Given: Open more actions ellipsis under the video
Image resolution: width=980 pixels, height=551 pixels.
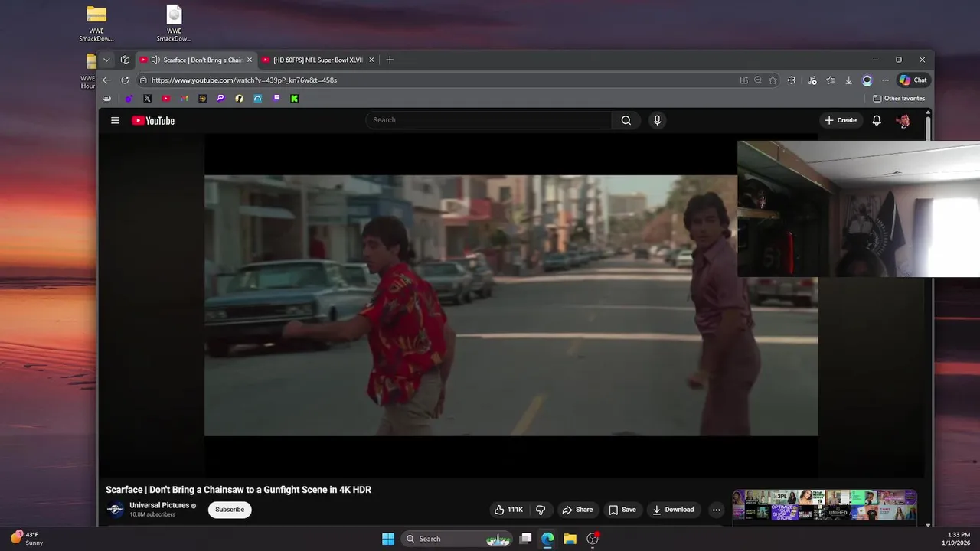Looking at the screenshot, I should click(716, 510).
